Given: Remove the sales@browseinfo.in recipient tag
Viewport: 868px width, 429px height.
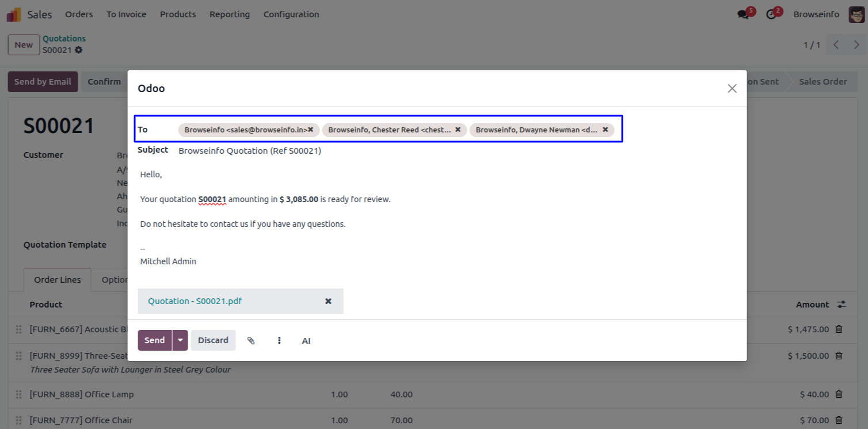Looking at the screenshot, I should click(x=310, y=130).
